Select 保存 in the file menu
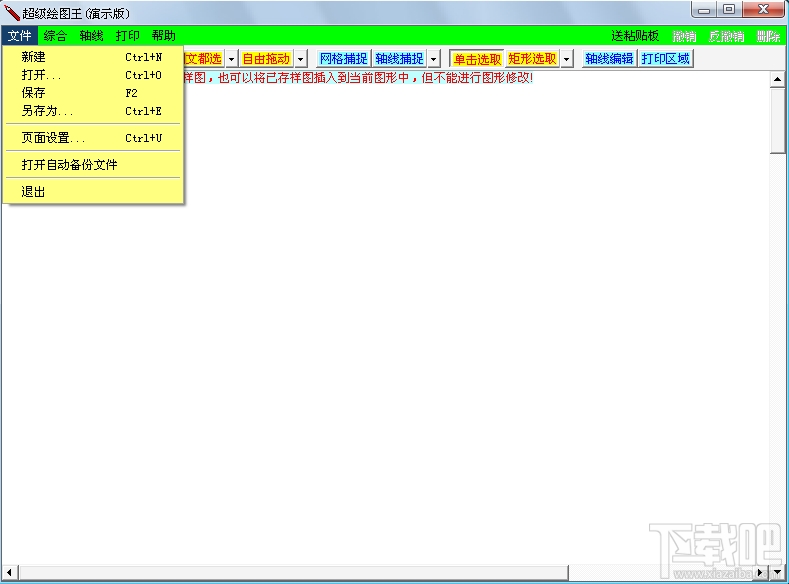The width and height of the screenshot is (789, 584). click(x=93, y=93)
